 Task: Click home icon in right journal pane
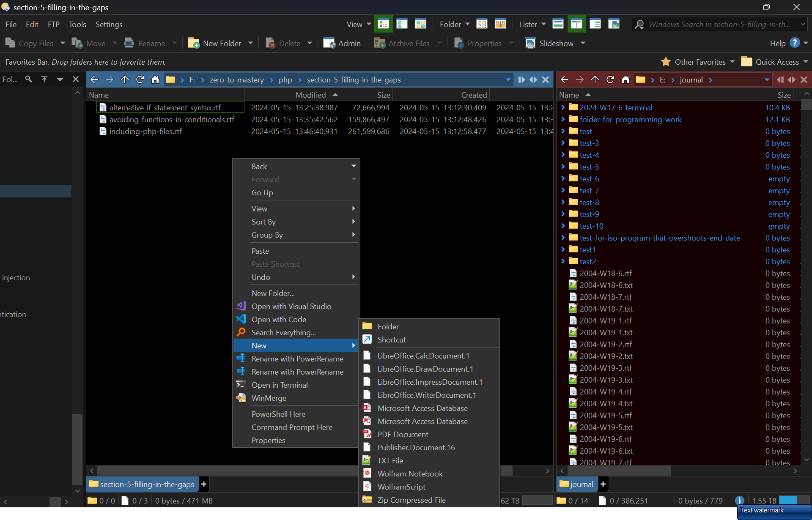[x=625, y=79]
